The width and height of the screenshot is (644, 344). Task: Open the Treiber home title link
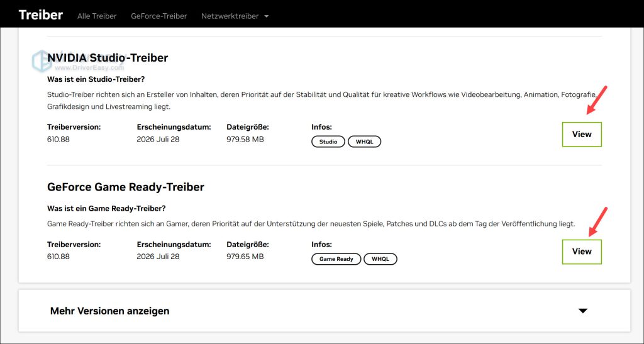tap(41, 14)
